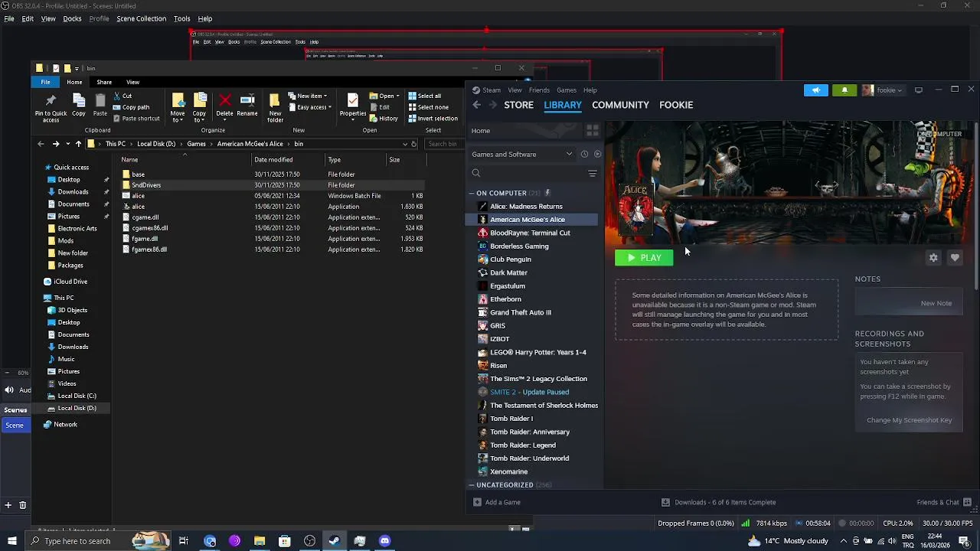Click the Steam library search field
The width and height of the screenshot is (980, 551).
pyautogui.click(x=527, y=174)
